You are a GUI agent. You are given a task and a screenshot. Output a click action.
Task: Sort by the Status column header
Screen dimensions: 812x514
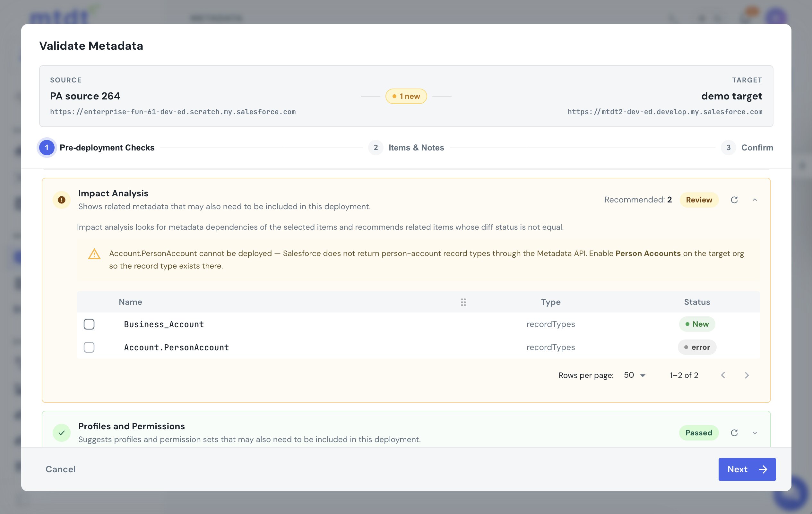point(697,302)
